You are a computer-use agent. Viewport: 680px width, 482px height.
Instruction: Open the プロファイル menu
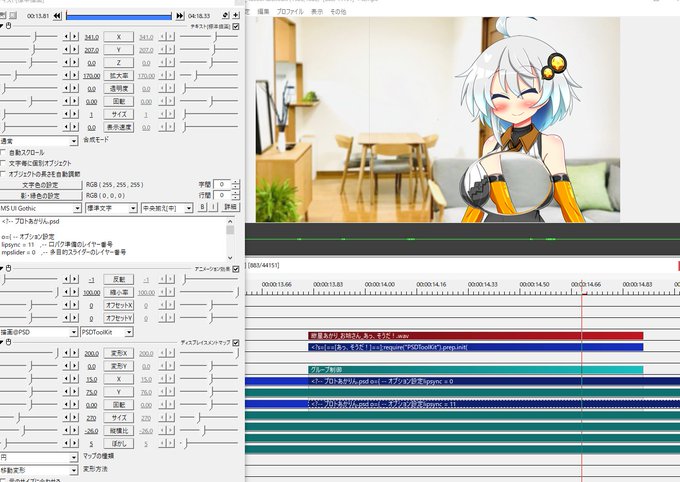click(290, 12)
